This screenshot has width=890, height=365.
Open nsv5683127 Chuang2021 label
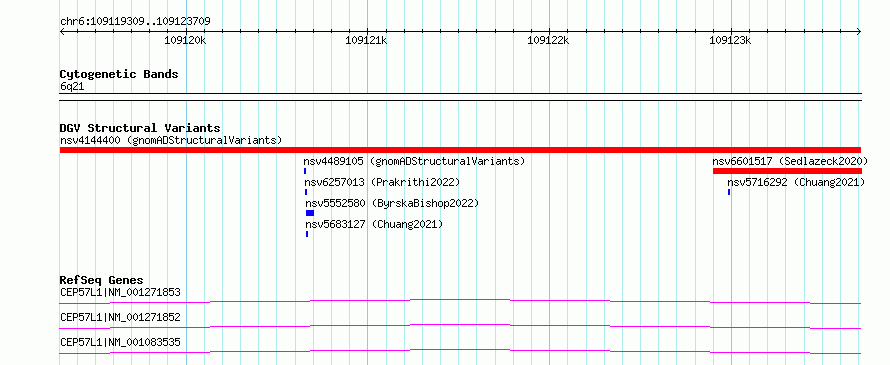375,224
